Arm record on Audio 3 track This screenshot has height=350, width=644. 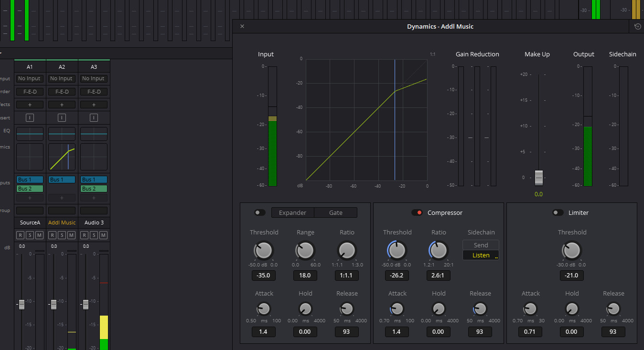[84, 235]
